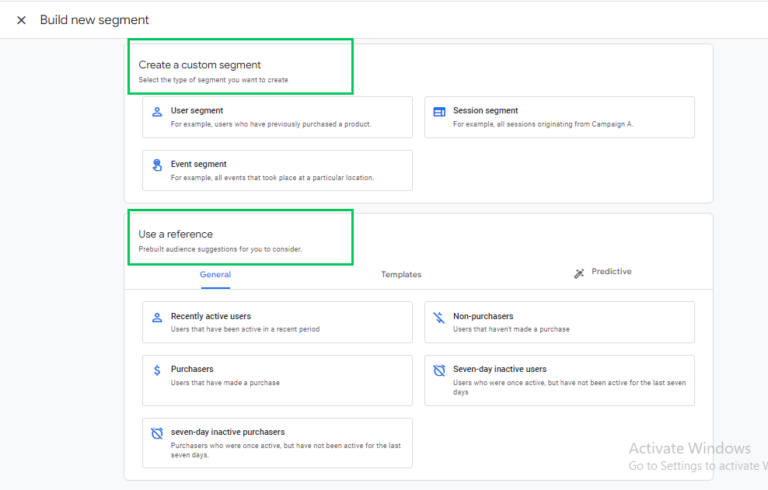
Task: Select the Recently active users reference
Action: [x=277, y=322]
